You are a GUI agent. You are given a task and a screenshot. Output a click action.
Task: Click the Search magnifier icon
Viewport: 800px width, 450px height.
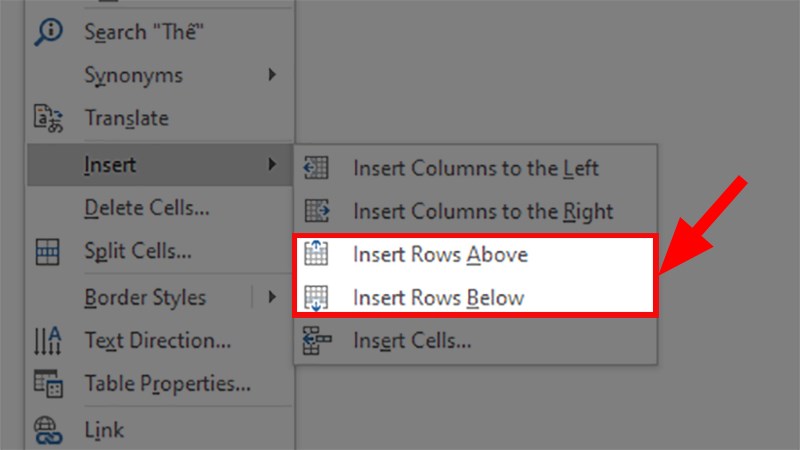tap(48, 32)
